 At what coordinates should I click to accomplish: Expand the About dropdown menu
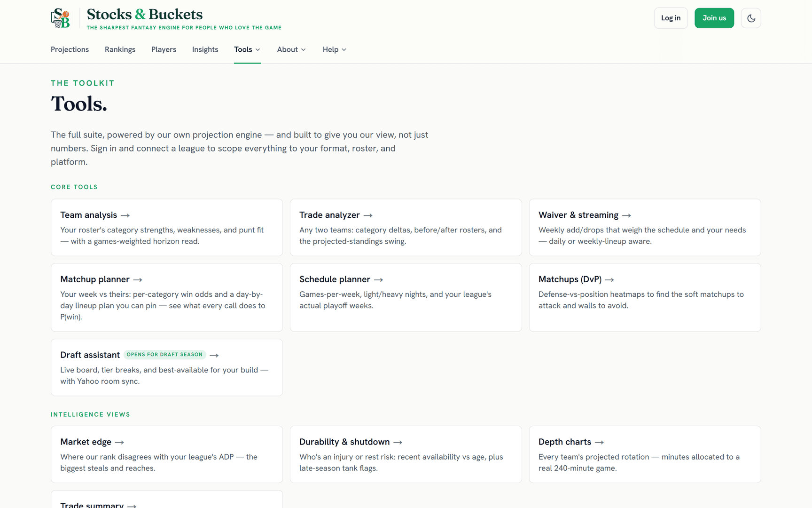pos(291,49)
